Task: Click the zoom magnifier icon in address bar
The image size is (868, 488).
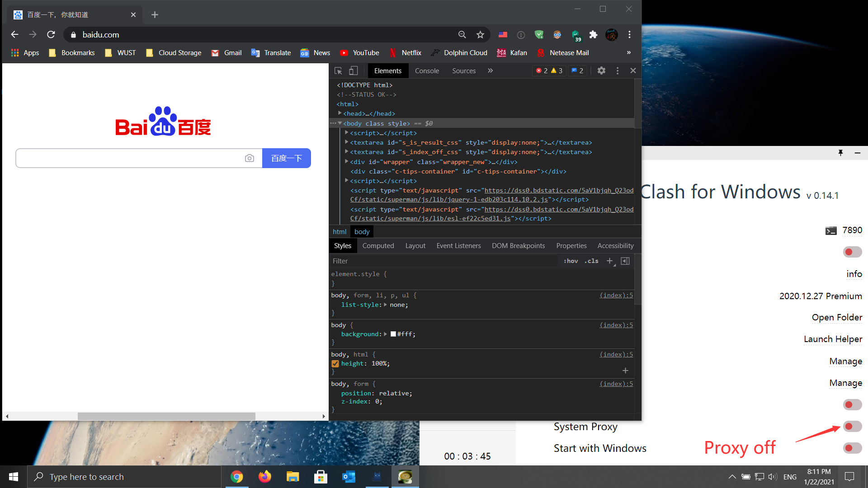Action: (x=462, y=35)
